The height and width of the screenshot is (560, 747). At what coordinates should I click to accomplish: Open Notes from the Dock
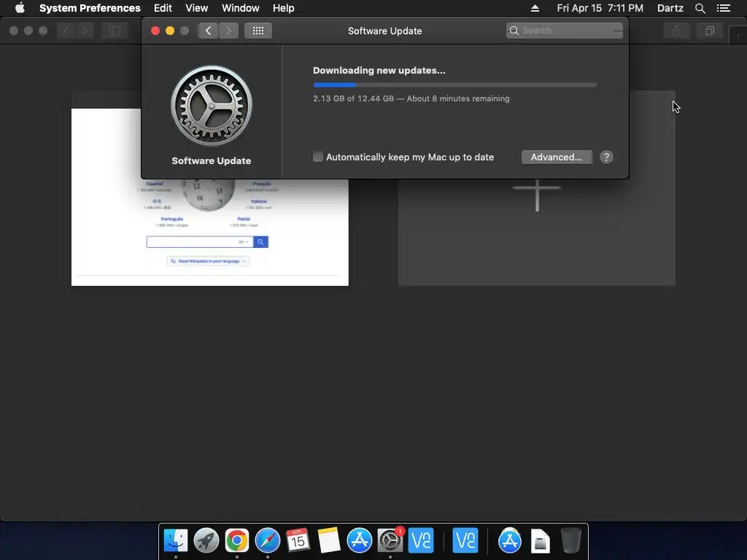tap(329, 540)
